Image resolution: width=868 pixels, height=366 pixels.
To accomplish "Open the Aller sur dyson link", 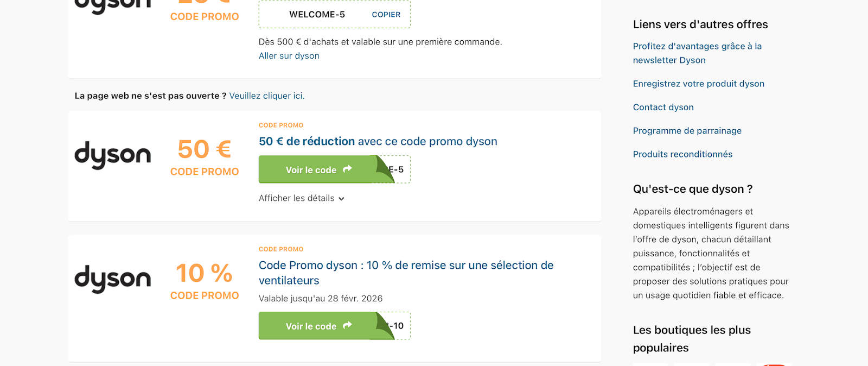I will tap(289, 55).
